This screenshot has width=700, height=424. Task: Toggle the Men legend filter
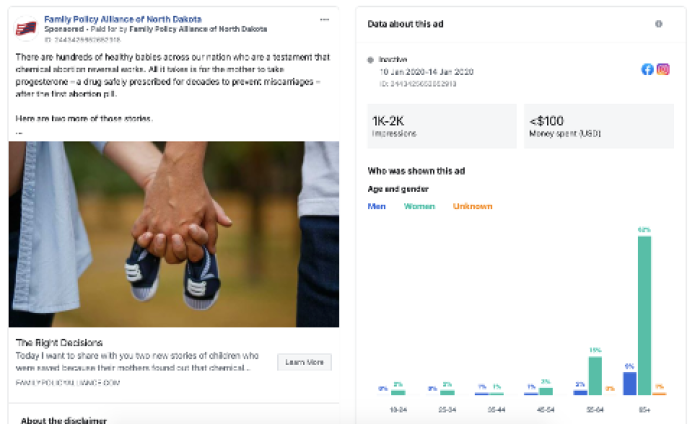tap(376, 206)
